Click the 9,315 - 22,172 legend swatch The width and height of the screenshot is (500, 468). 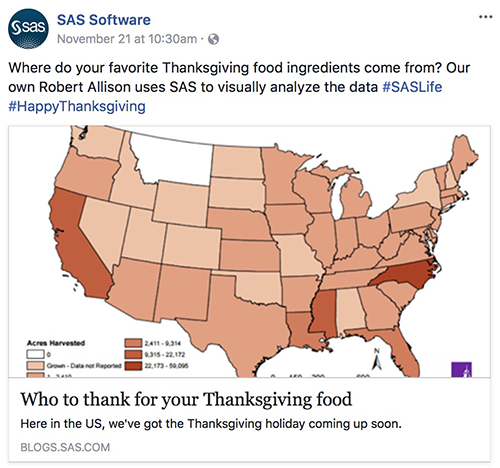133,354
